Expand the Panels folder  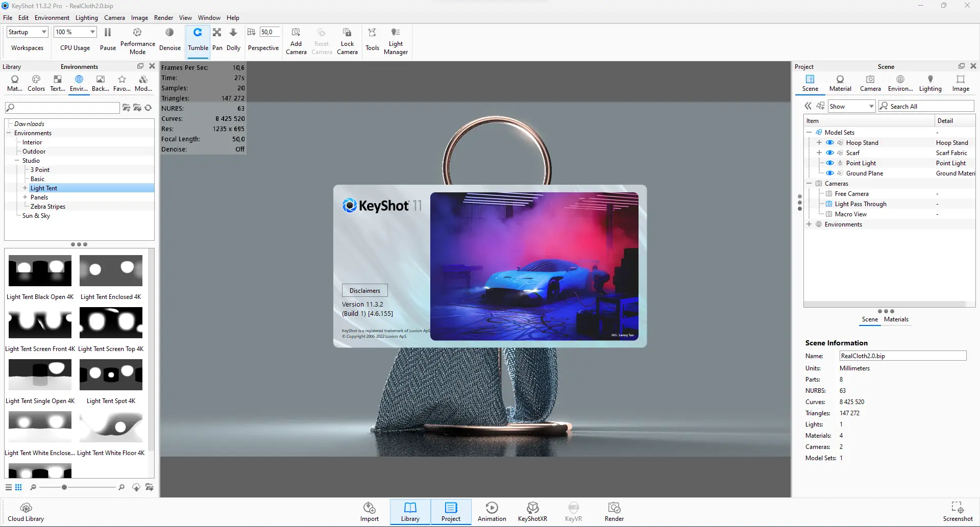(24, 197)
